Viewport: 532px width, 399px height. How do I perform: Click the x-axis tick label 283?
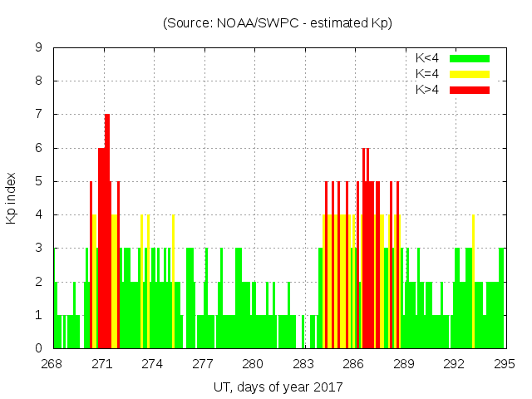[x=303, y=364]
